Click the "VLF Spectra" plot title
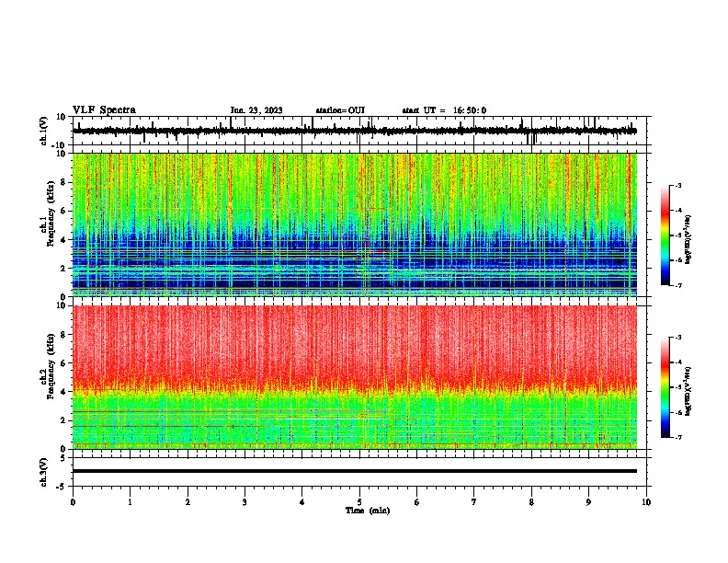728x563 pixels. point(104,109)
